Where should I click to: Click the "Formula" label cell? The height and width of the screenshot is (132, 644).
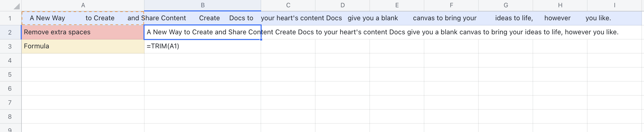click(x=83, y=46)
